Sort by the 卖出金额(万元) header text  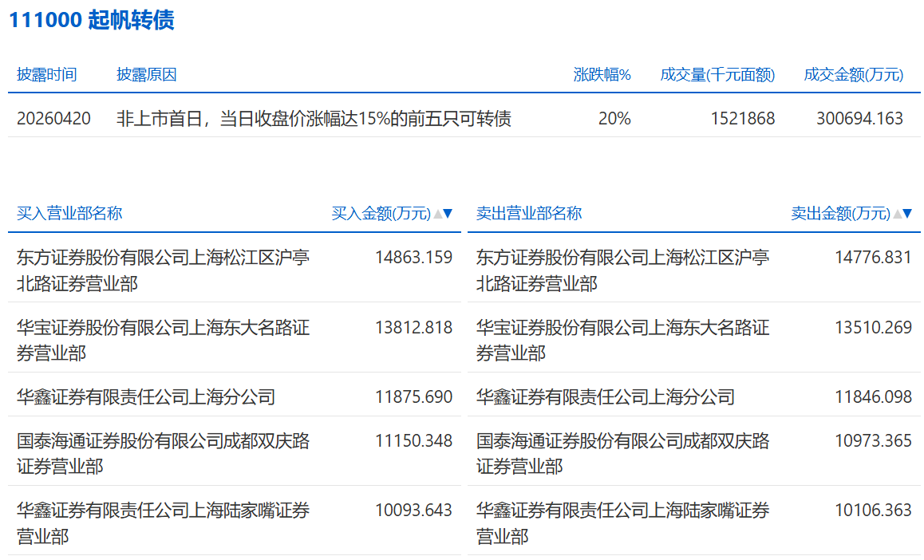tap(840, 214)
